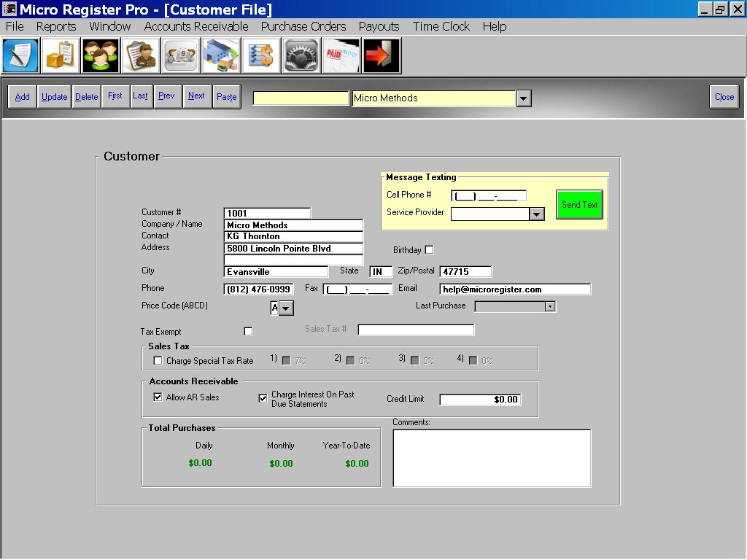Click the yellow search field beside Paste
Screen dimensions: 747x560
pos(301,98)
